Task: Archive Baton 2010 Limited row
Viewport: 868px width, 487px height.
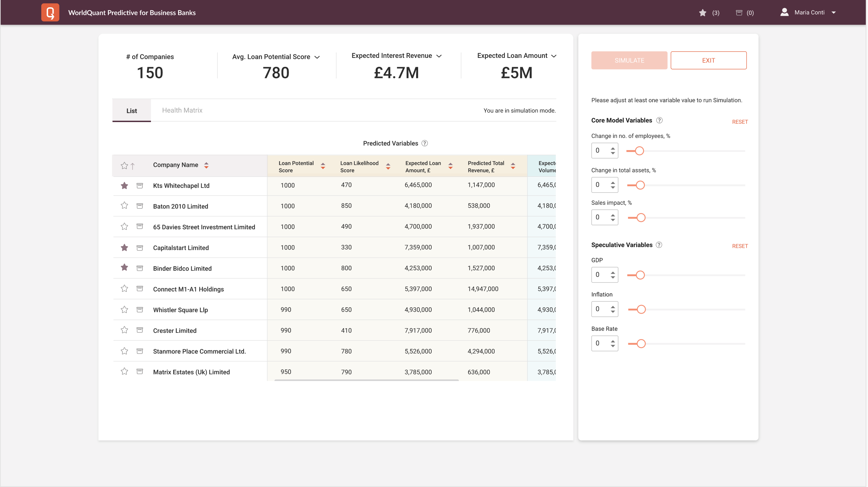Action: tap(140, 206)
